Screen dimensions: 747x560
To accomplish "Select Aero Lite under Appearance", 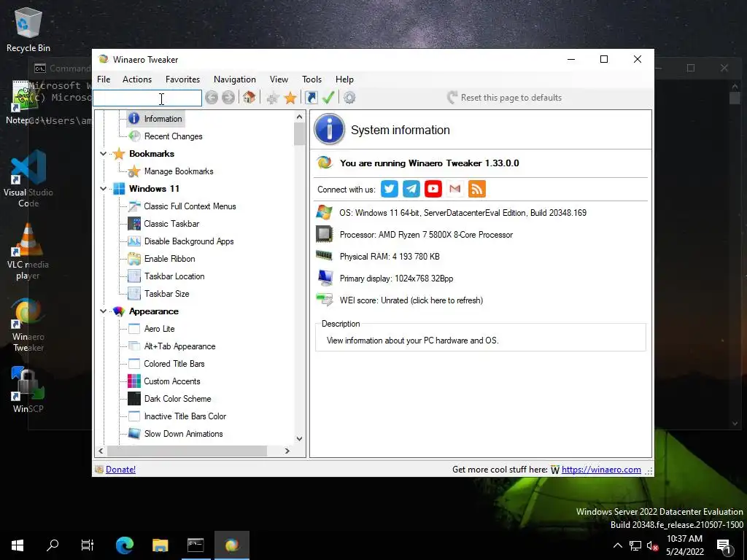I will [152, 329].
